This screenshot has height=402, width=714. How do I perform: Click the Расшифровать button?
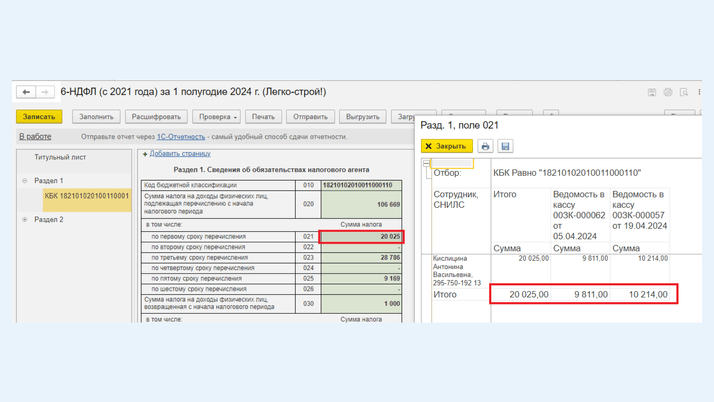[155, 117]
